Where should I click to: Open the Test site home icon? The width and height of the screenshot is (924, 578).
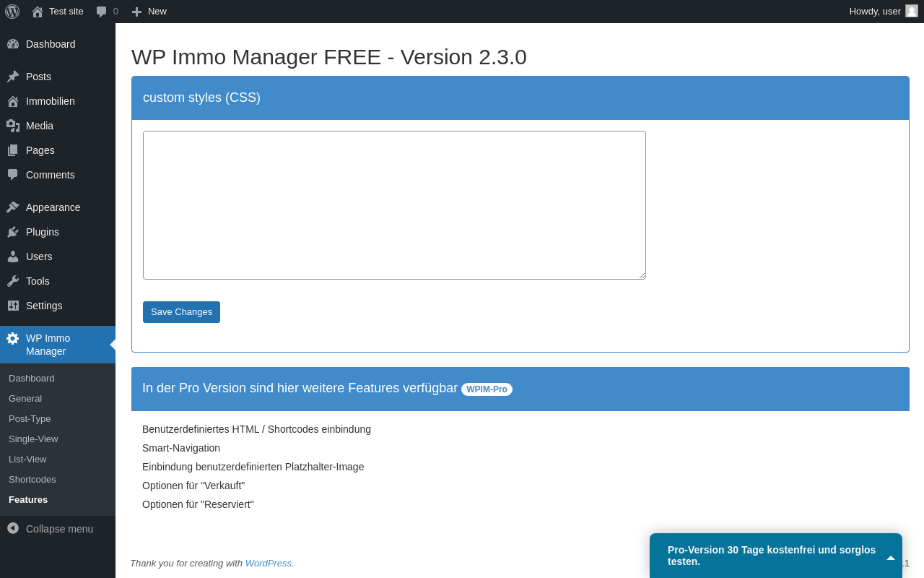coord(38,12)
